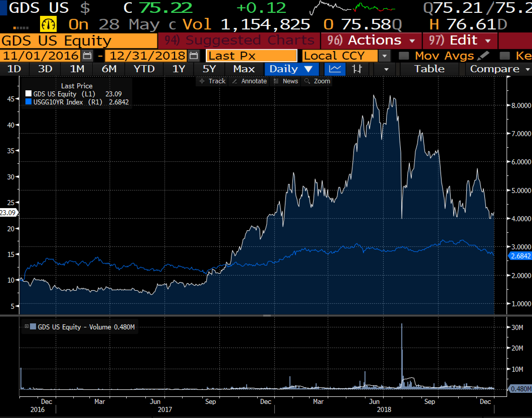Activate the Annotate tool
Screen dimensions: 532x418
pos(249,81)
